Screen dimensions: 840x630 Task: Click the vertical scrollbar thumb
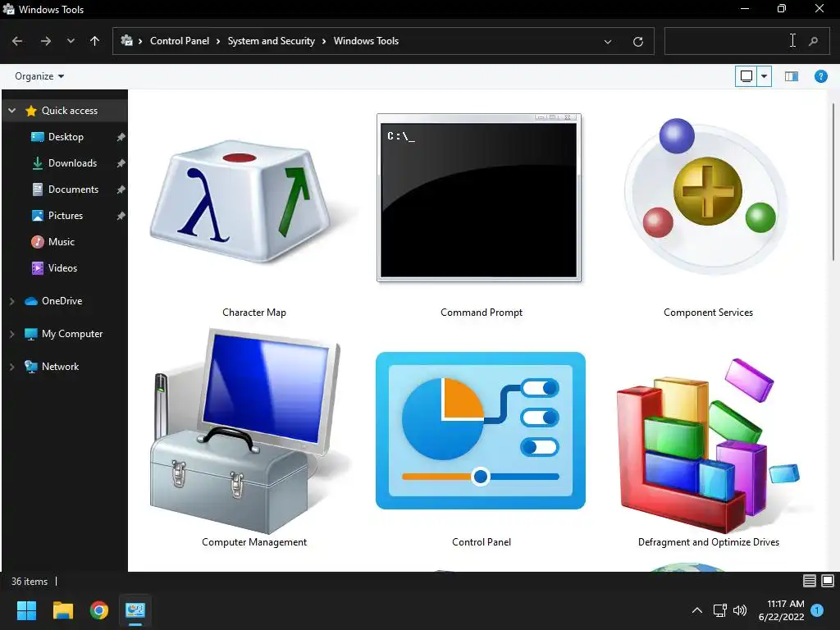[x=833, y=182]
